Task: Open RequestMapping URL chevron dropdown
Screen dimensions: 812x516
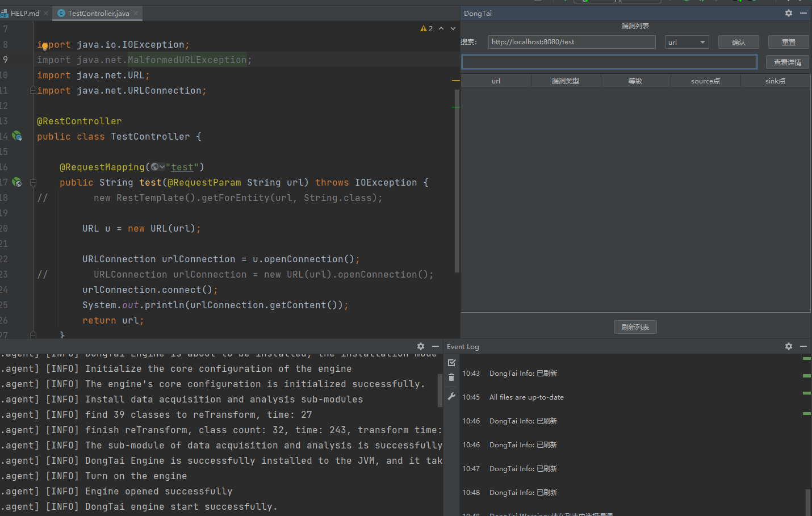Action: tap(162, 167)
